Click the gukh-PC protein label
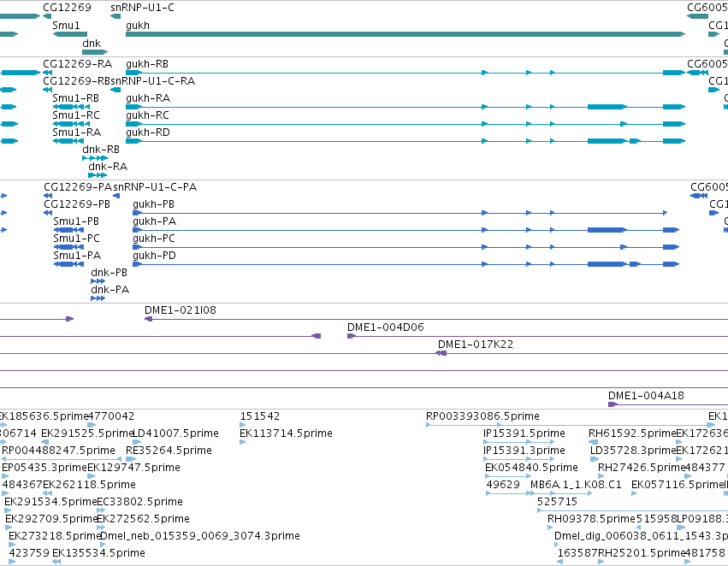 coord(154,239)
